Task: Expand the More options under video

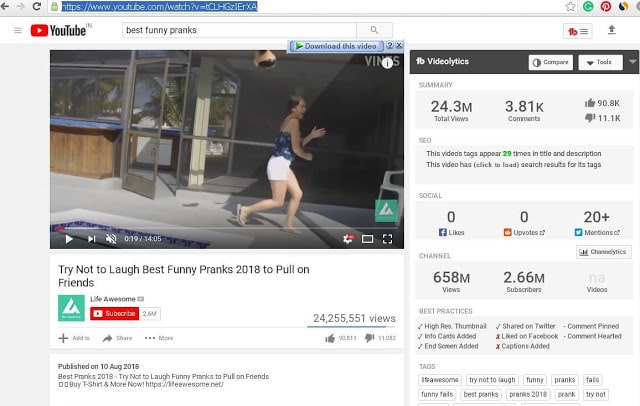Action: tap(159, 338)
